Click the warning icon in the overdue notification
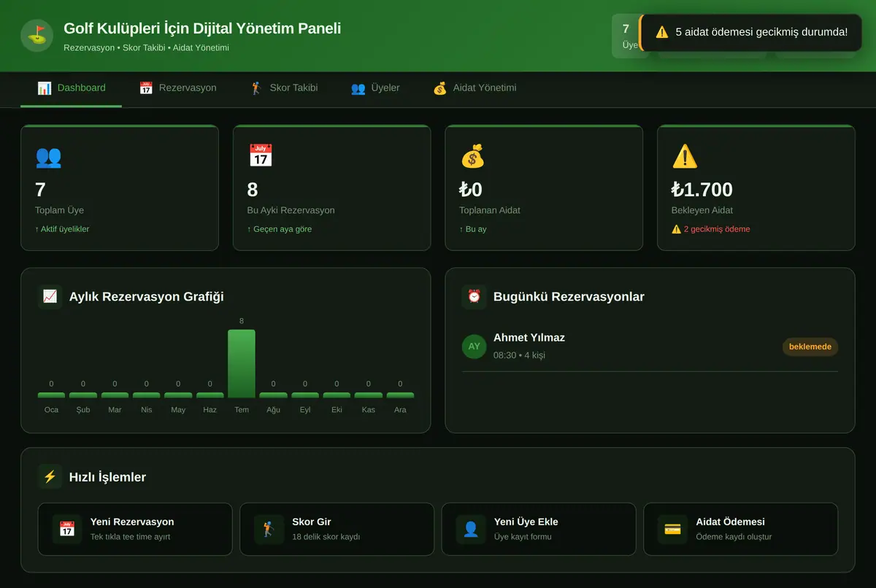The height and width of the screenshot is (588, 876). [662, 32]
